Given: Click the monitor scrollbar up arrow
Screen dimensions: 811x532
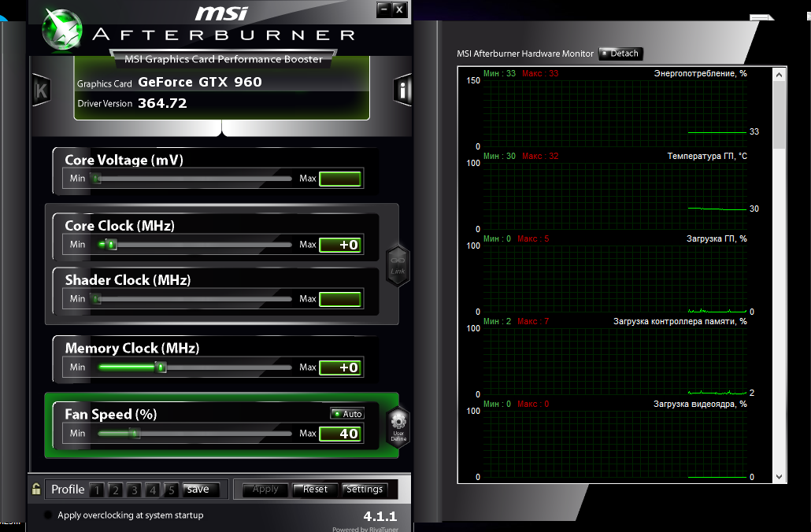Looking at the screenshot, I should coord(779,75).
